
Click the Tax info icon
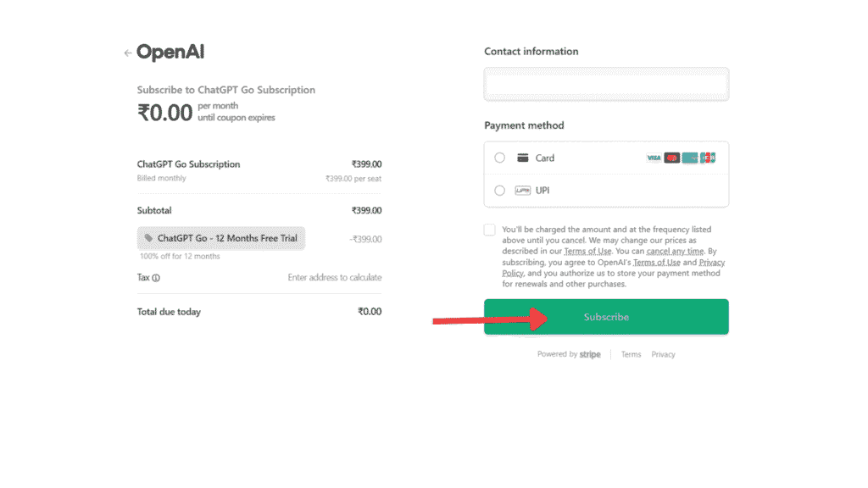click(x=156, y=278)
